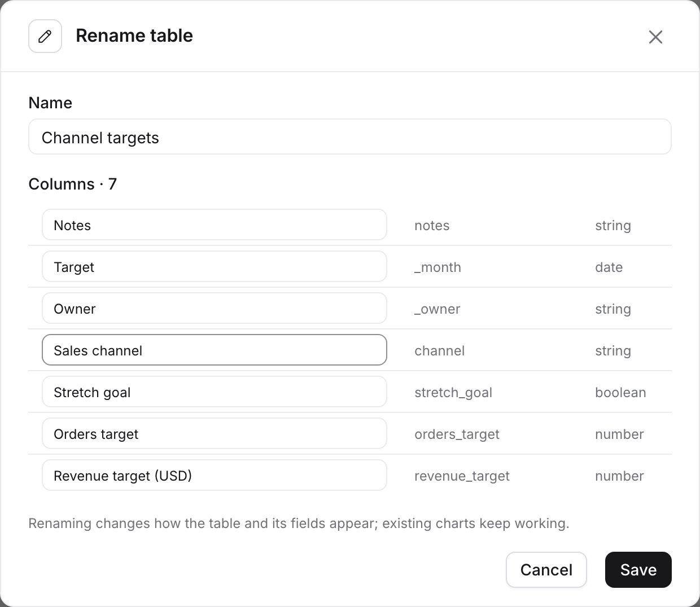The image size is (700, 607).
Task: Click 'string' type in Sales channel row
Action: (613, 351)
